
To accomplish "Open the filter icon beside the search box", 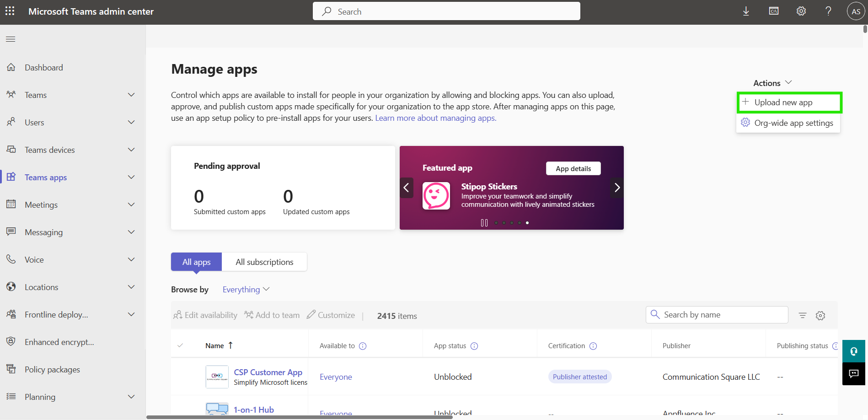I will [803, 315].
